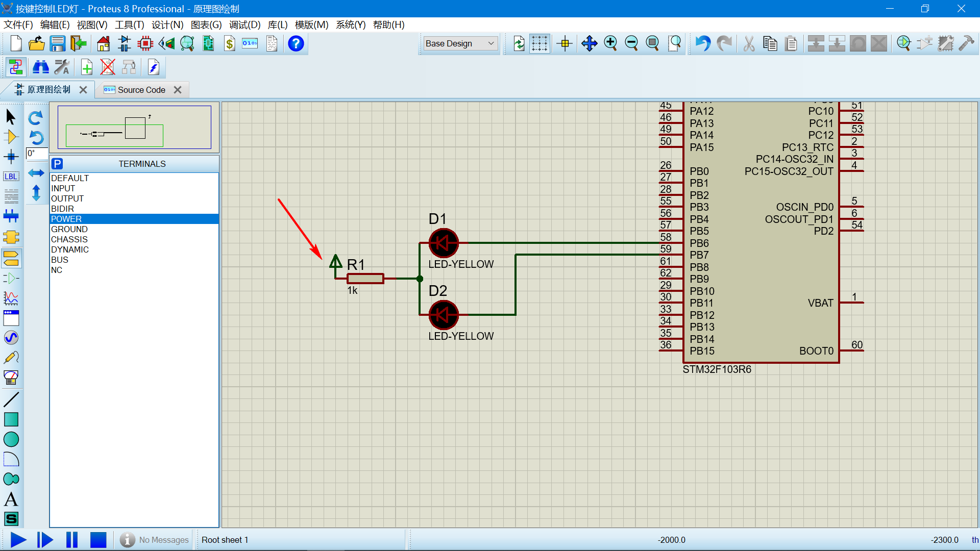This screenshot has width=980, height=551.
Task: Select resistor R1 on schematic
Action: click(x=365, y=279)
